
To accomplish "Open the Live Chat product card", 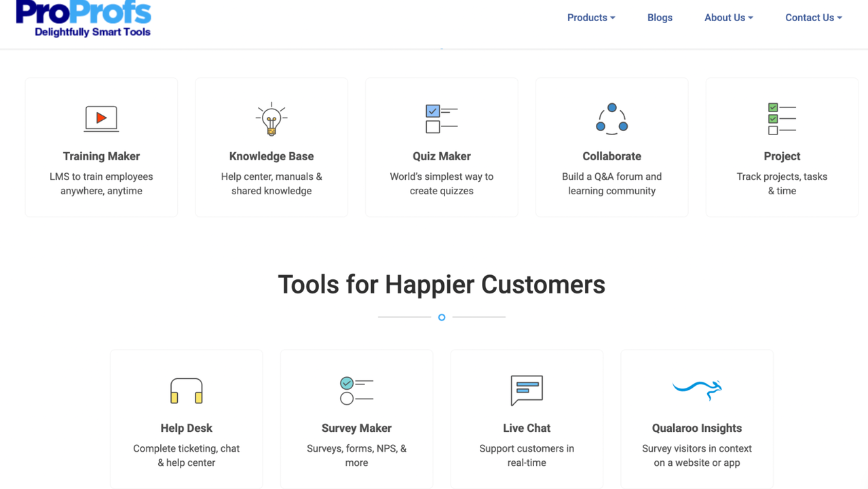I will click(x=527, y=419).
